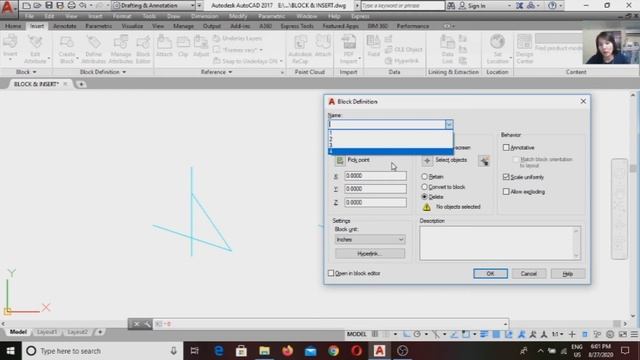Click the Windows Start button
The width and height of the screenshot is (640, 360).
coord(11,351)
